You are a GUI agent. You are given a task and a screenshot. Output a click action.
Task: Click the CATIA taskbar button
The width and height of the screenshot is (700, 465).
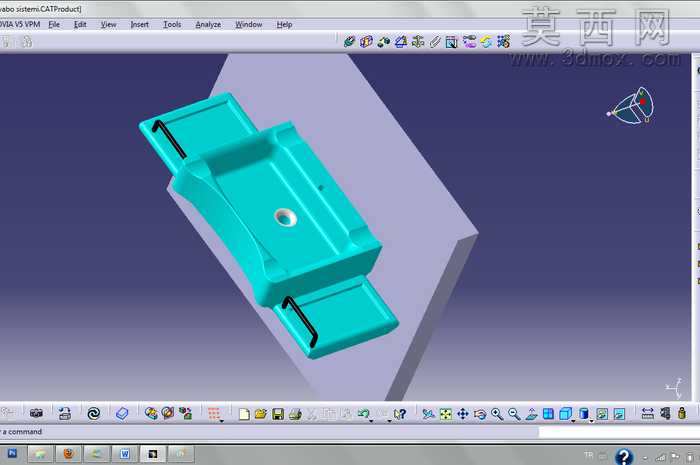[153, 454]
